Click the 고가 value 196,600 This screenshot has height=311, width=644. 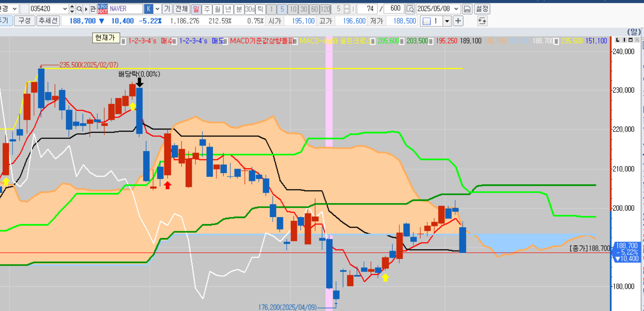pos(354,21)
